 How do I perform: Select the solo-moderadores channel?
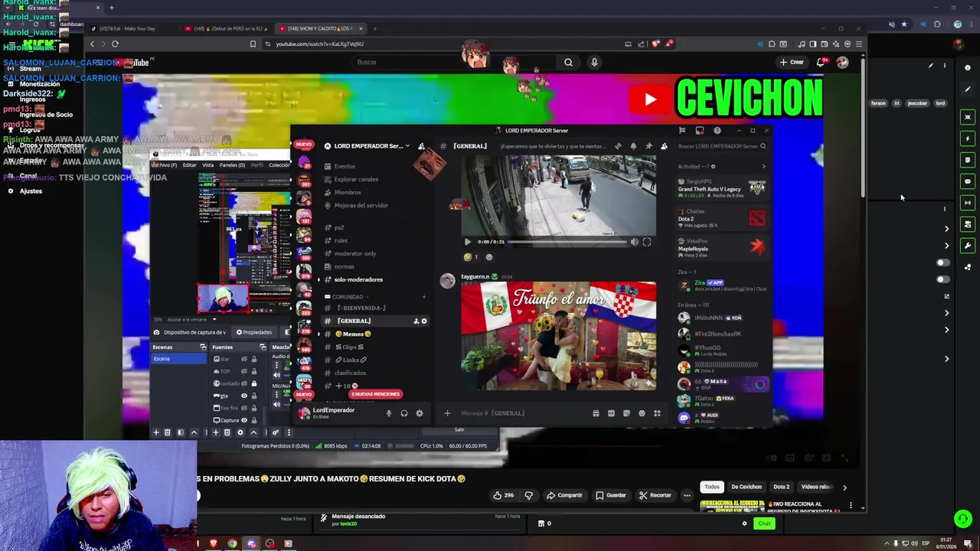coord(358,279)
